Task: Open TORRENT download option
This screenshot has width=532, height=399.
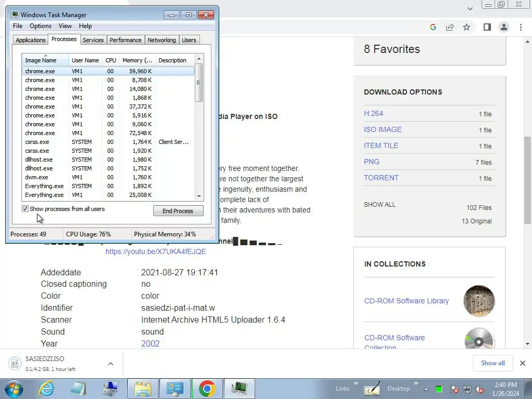Action: tap(381, 178)
